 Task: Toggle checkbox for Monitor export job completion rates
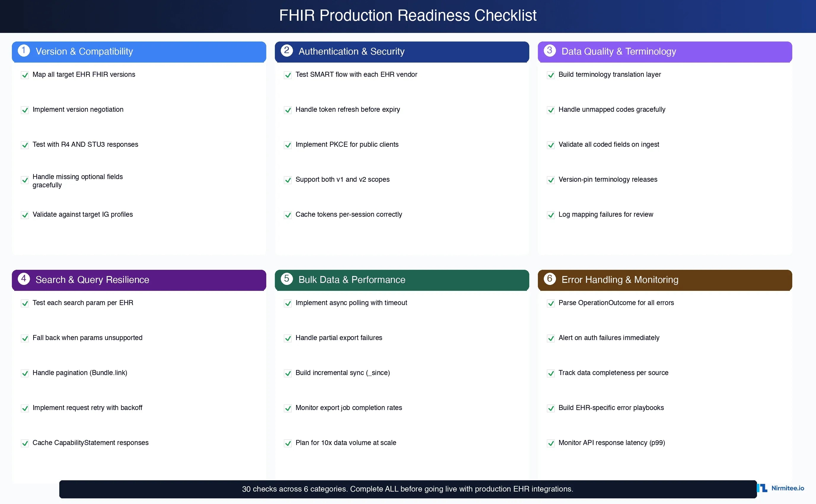pyautogui.click(x=288, y=408)
